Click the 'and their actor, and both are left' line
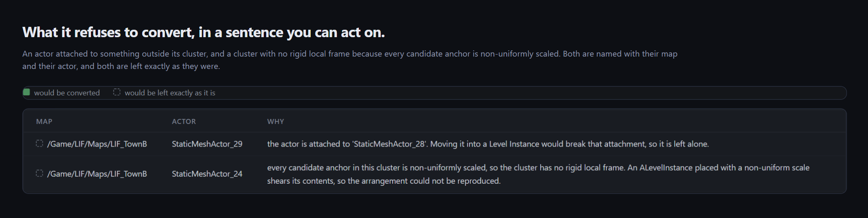Image resolution: width=868 pixels, height=218 pixels. coord(121,66)
